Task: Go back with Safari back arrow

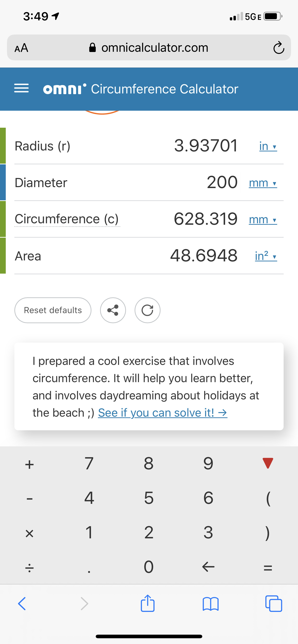Action: pos(22,604)
